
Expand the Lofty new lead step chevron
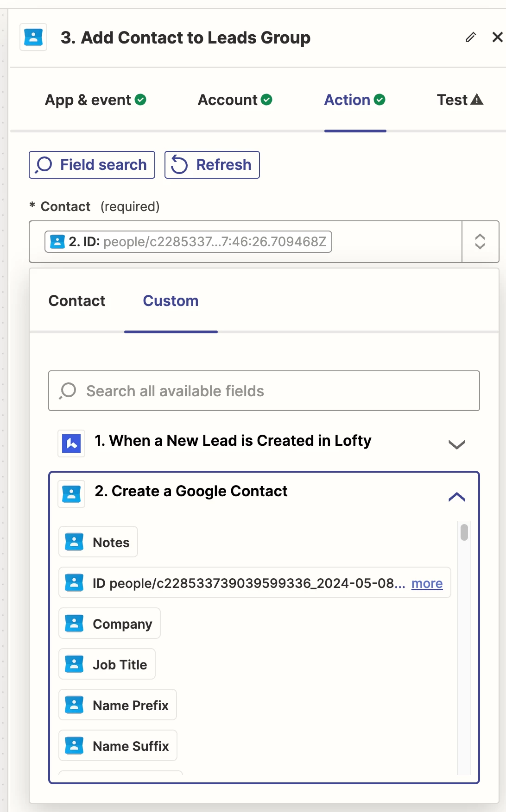(457, 444)
